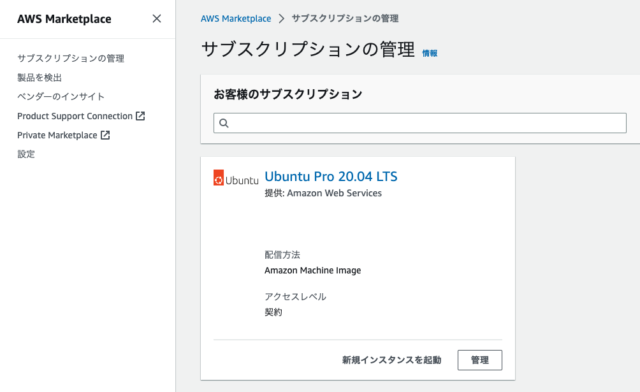This screenshot has height=392, width=640.
Task: Click the search magnifier icon
Action: [x=224, y=123]
